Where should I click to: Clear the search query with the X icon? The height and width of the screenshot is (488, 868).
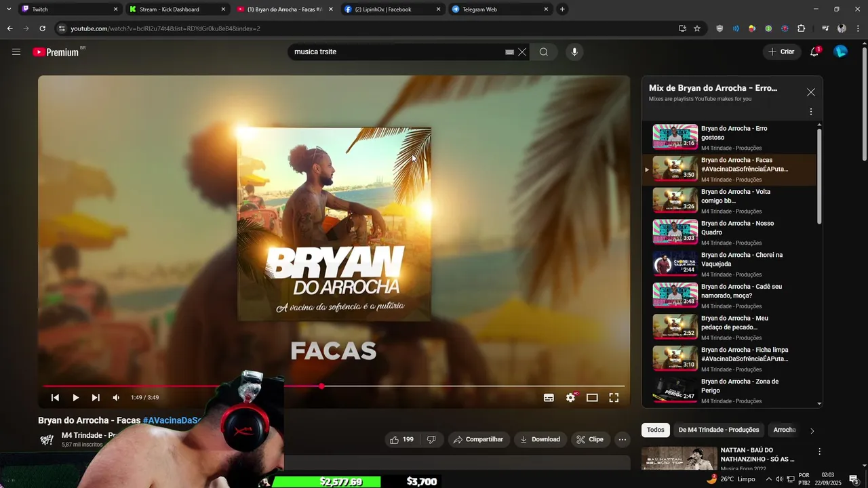click(522, 52)
